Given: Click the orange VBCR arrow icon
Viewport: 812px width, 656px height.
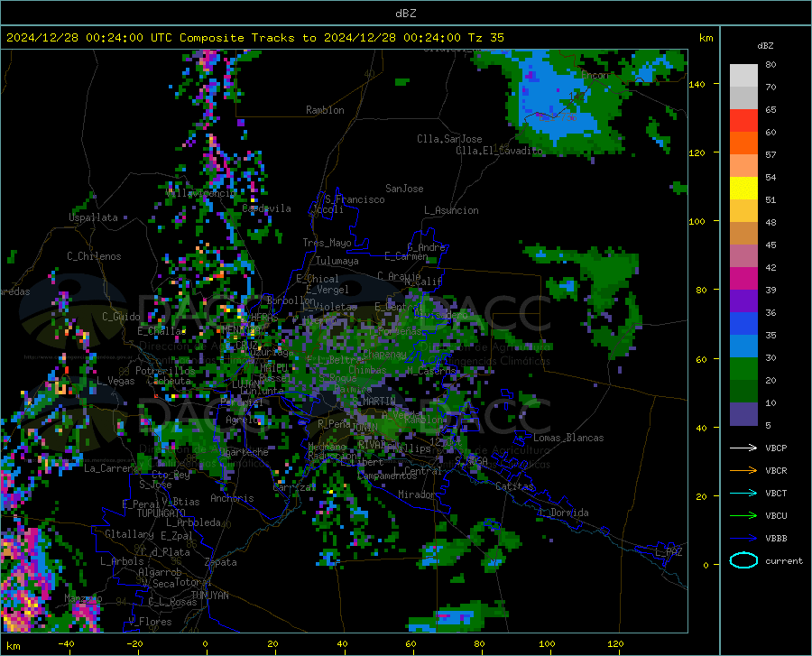Looking at the screenshot, I should (x=743, y=470).
